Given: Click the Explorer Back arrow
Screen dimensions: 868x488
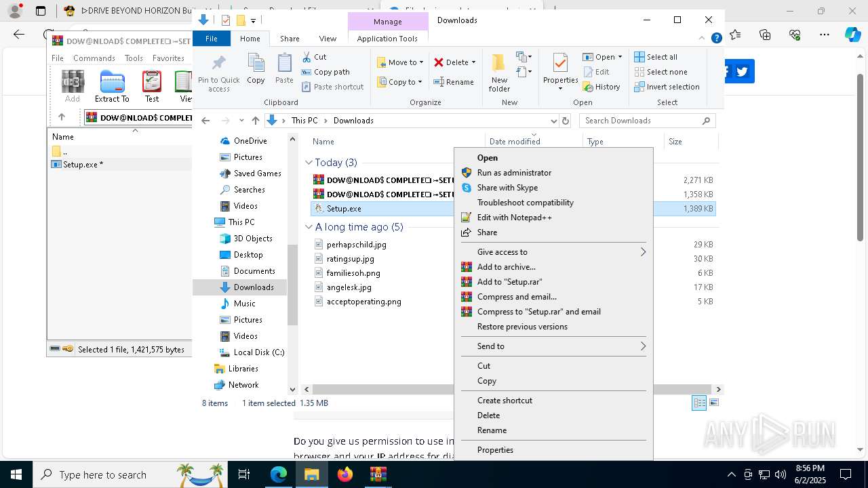Looking at the screenshot, I should click(x=205, y=121).
